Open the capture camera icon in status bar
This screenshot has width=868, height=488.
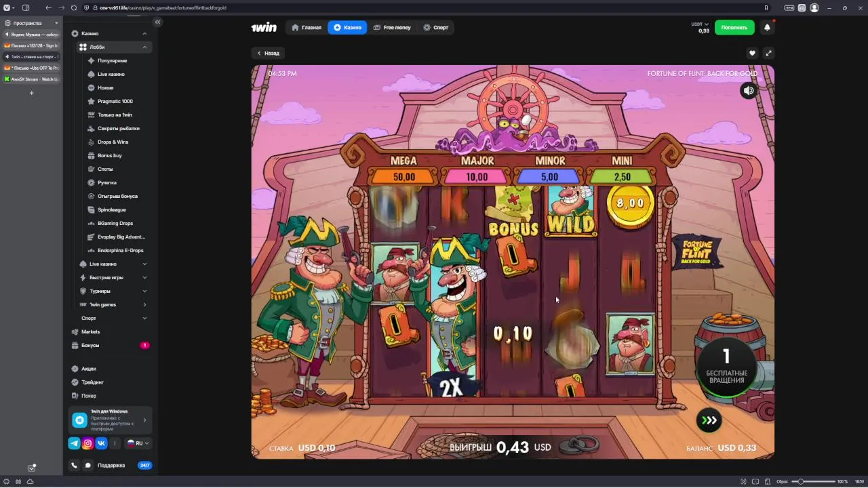pos(744,481)
